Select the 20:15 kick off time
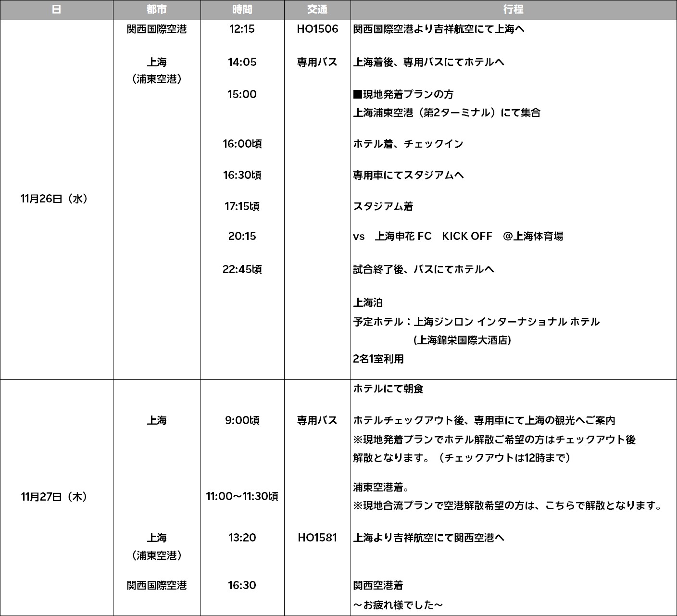Viewport: 677px width, 616px height. click(x=242, y=236)
